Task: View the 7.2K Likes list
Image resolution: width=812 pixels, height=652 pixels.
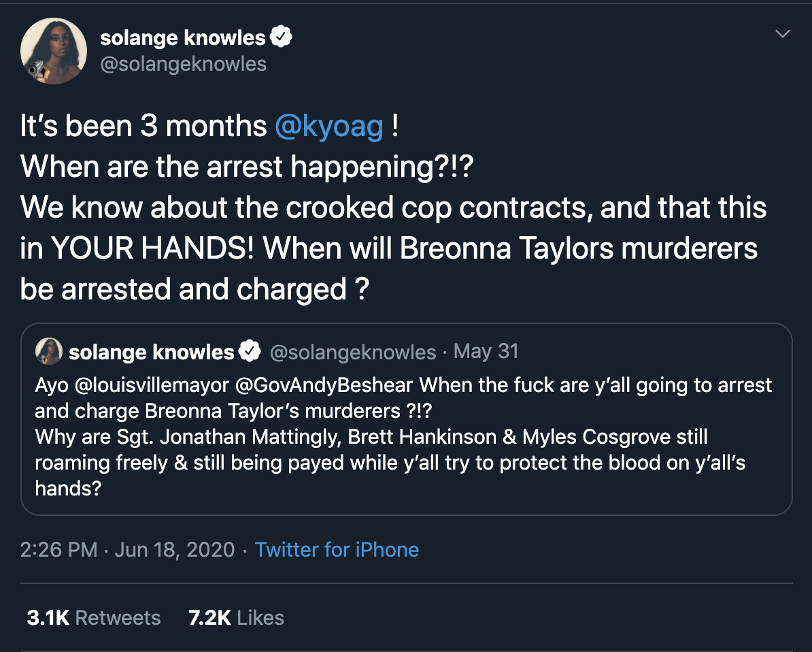Action: tap(236, 618)
